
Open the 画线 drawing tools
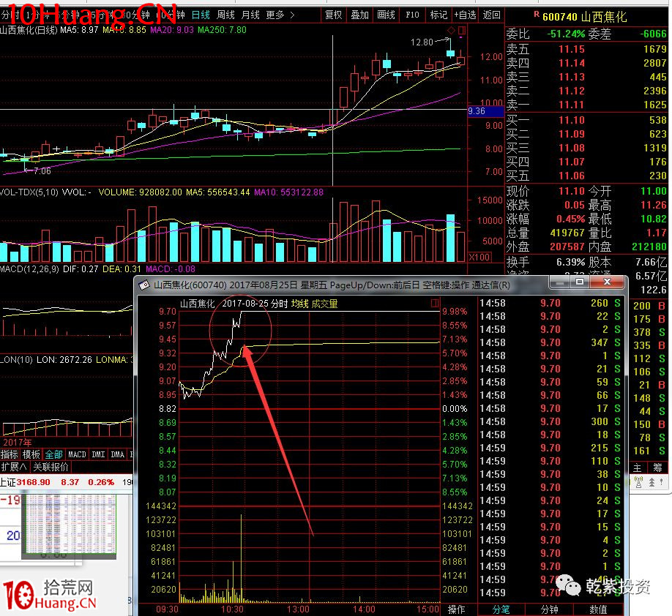(x=386, y=15)
